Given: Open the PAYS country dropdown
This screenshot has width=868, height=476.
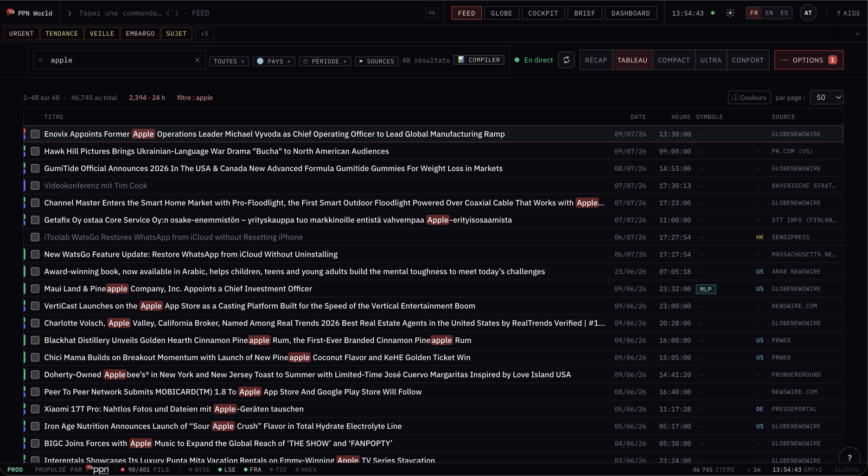Looking at the screenshot, I should tap(274, 61).
